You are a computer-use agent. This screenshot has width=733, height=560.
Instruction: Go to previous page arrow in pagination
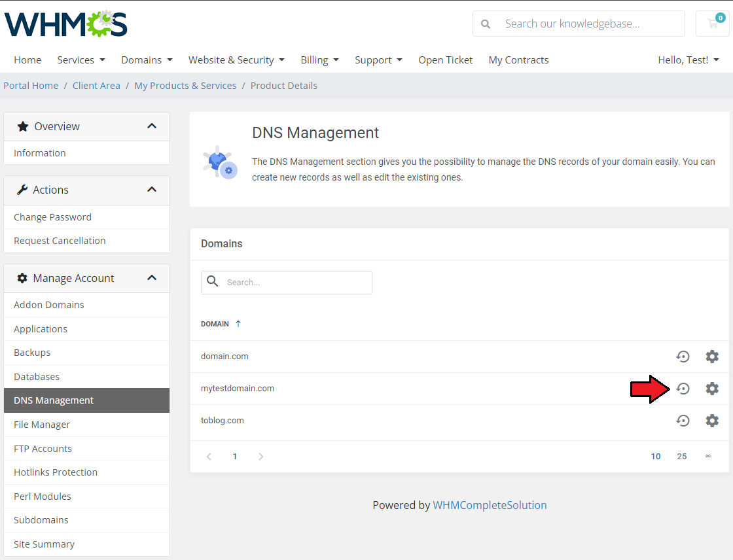[x=209, y=457]
